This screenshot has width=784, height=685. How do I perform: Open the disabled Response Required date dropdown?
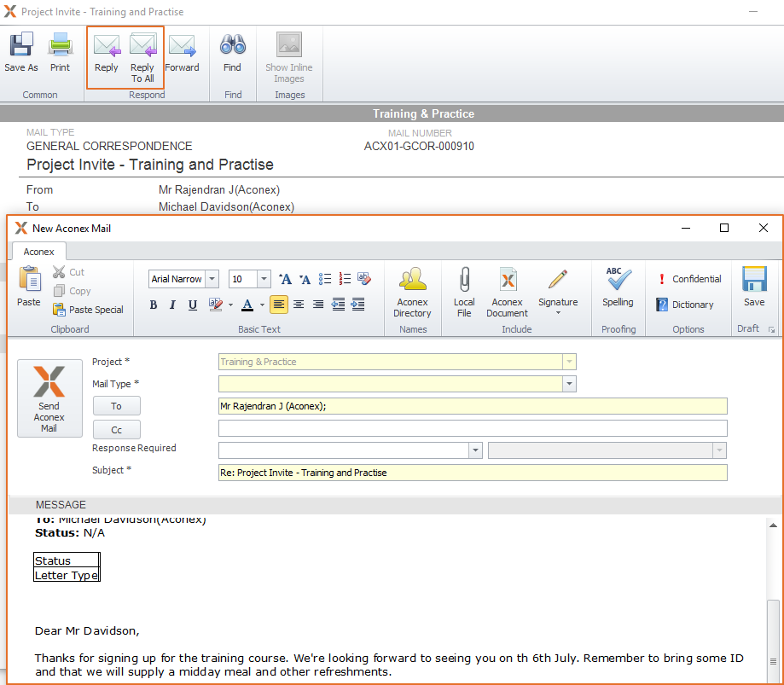719,450
